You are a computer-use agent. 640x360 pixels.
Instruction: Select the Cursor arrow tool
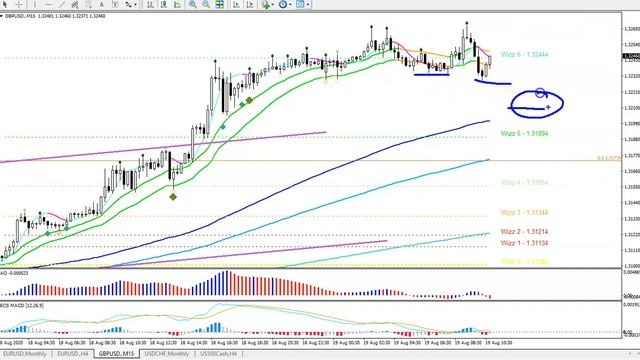(x=5, y=4)
